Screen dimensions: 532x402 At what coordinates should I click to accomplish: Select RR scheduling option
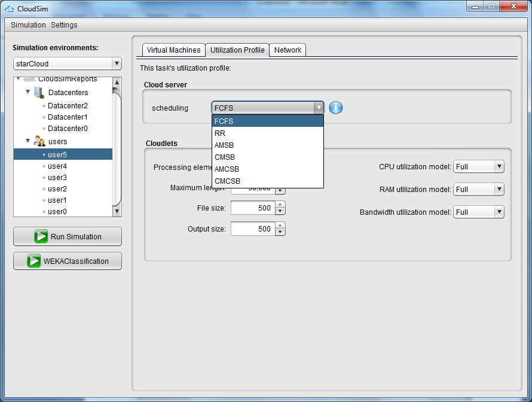coord(268,133)
